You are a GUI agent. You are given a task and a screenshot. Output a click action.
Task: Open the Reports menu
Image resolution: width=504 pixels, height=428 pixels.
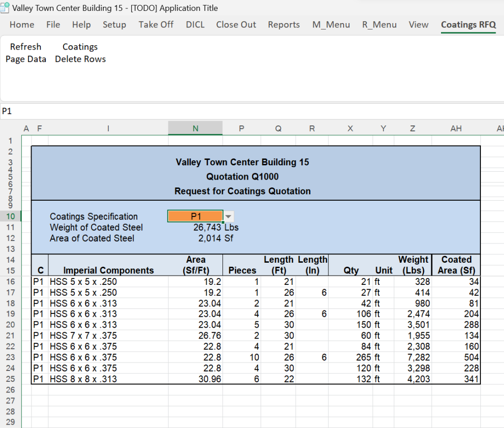[283, 25]
